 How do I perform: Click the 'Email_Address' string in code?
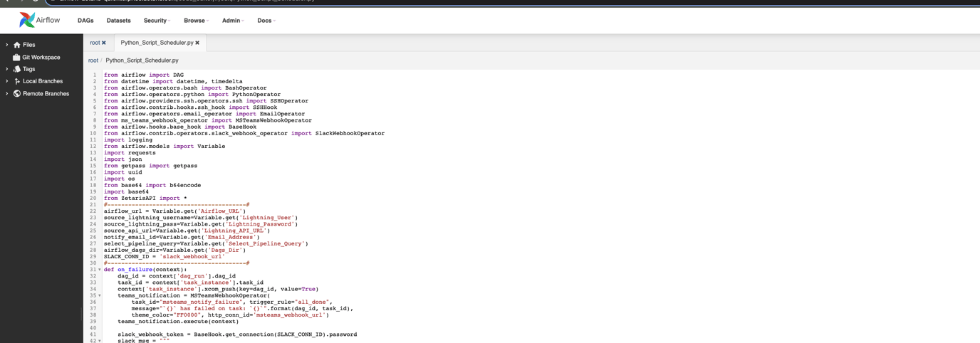[231, 237]
